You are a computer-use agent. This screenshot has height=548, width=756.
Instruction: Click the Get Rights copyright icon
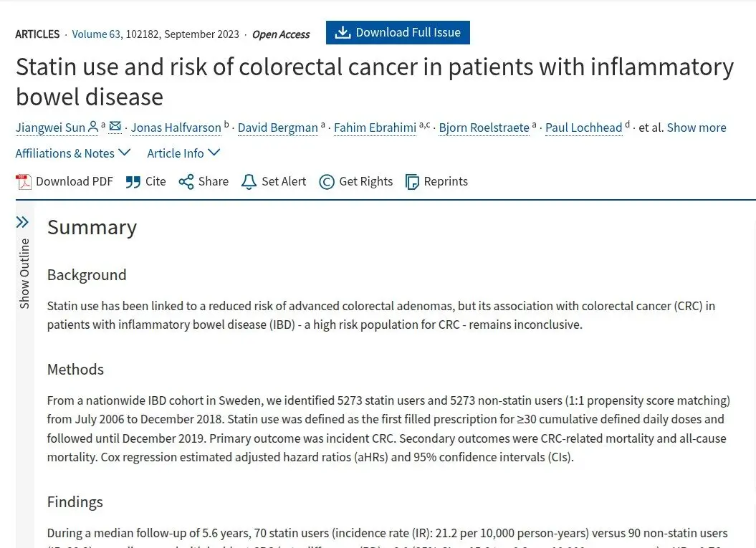[327, 182]
